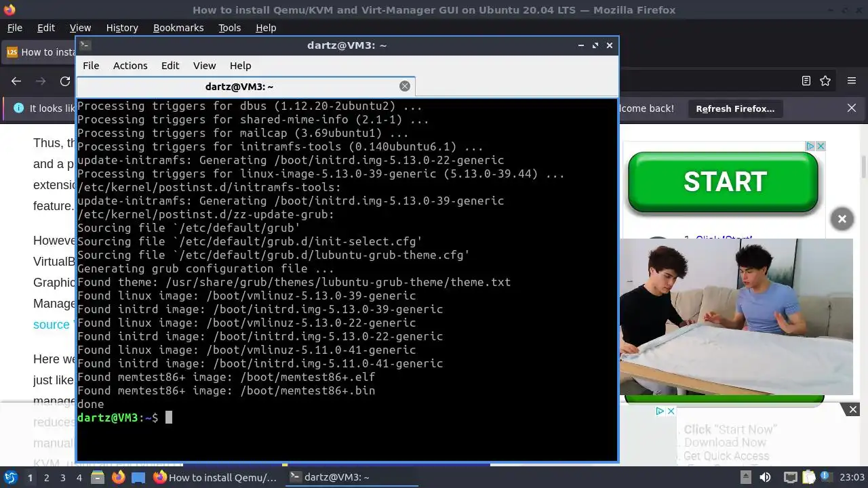Switch to workspace 3 in the panel
The width and height of the screenshot is (868, 488).
point(62,477)
